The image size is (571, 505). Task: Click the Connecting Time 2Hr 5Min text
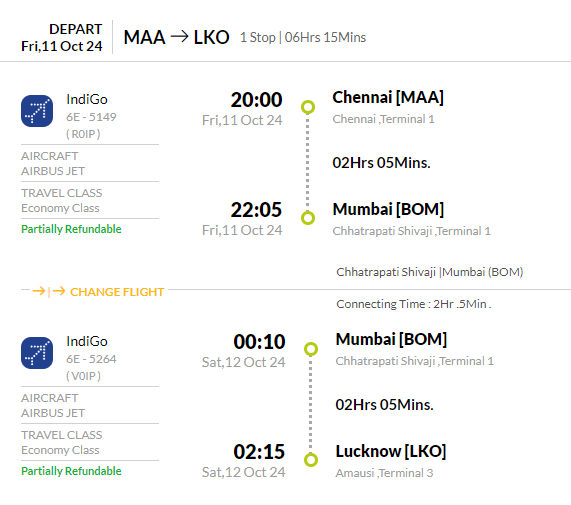pyautogui.click(x=414, y=304)
